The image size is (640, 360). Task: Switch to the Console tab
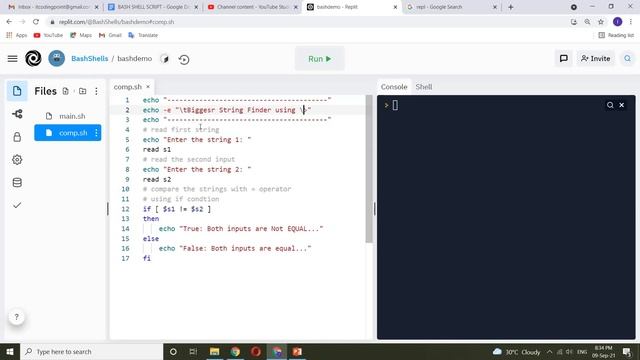pos(394,87)
